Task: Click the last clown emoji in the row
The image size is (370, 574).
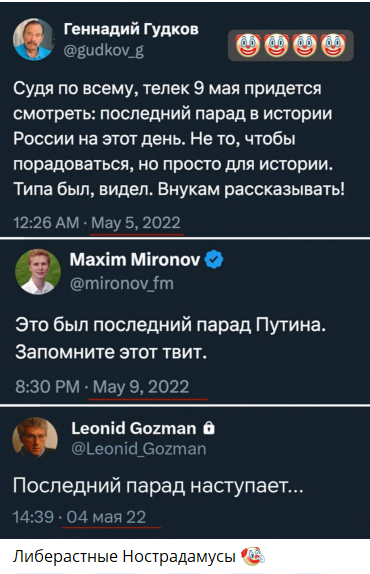Action: 333,45
